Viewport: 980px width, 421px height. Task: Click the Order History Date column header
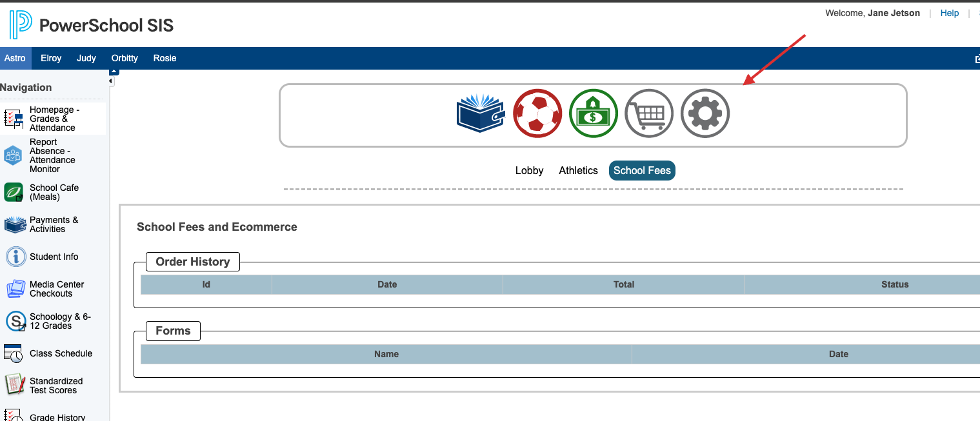click(387, 284)
